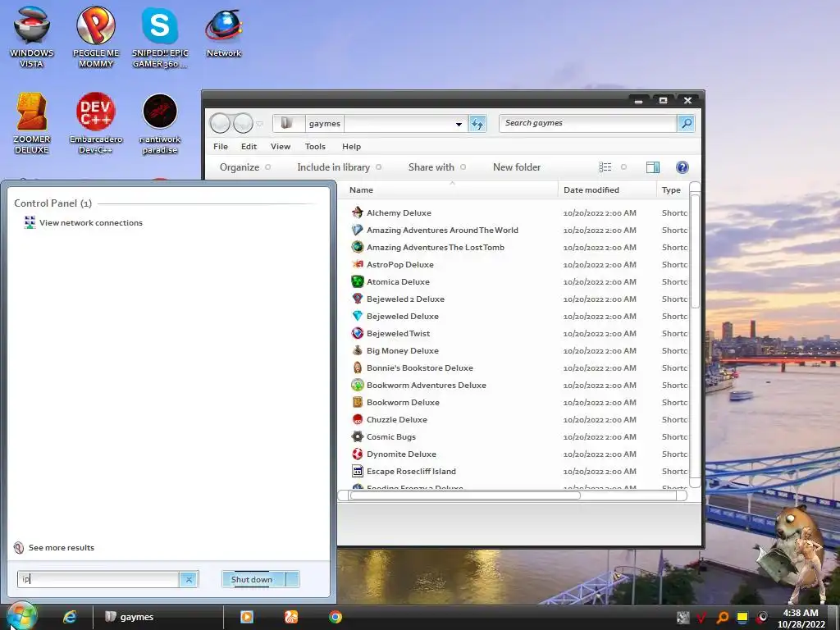Select the Dynomite Deluxe icon
Screen dimensions: 840x630
click(358, 454)
